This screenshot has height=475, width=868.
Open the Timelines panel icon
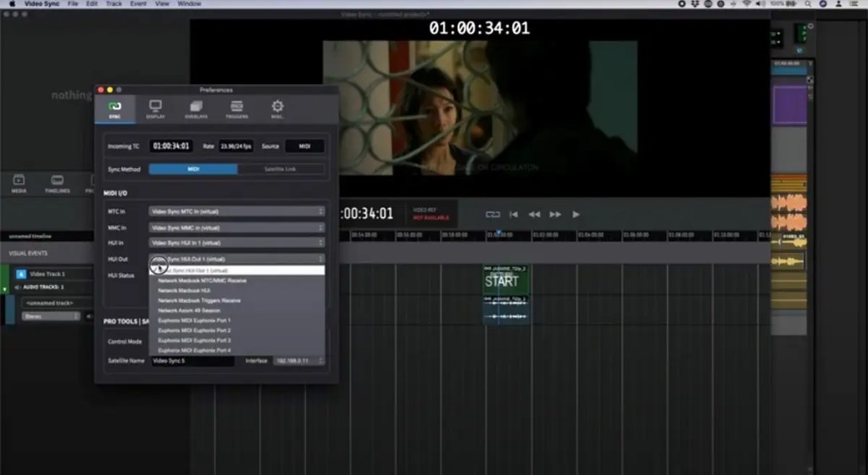coord(57,183)
